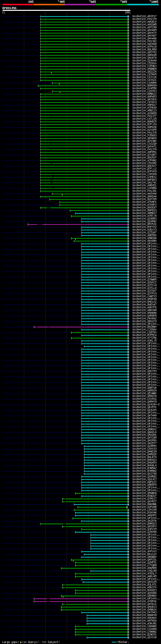
Task: Click the purple alignment bar for UniRef100_B5Y531
Action: 78,224
